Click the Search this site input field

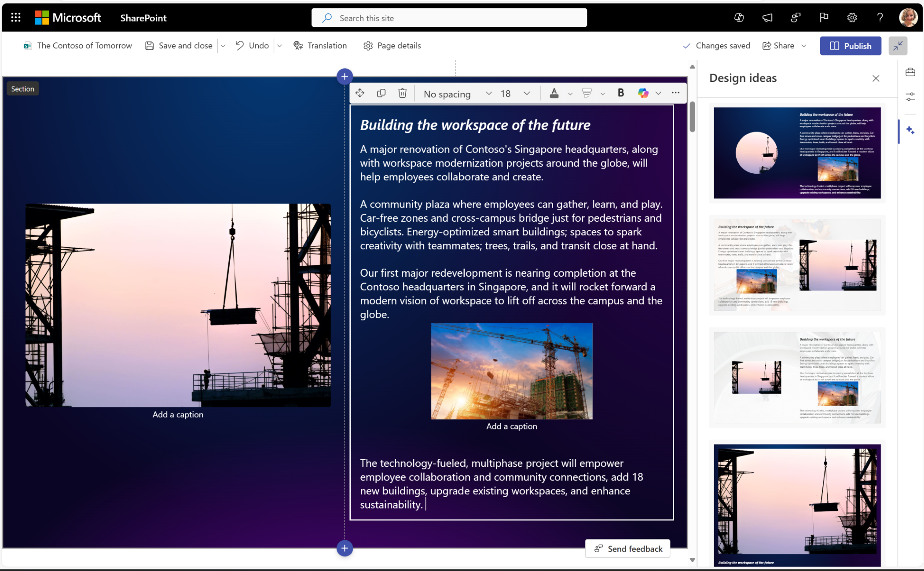450,17
